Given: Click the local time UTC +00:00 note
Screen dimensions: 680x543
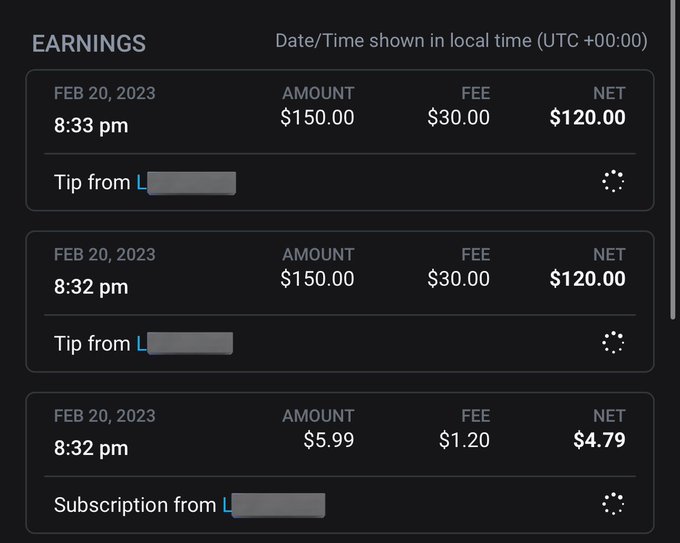Looking at the screenshot, I should pyautogui.click(x=461, y=41).
